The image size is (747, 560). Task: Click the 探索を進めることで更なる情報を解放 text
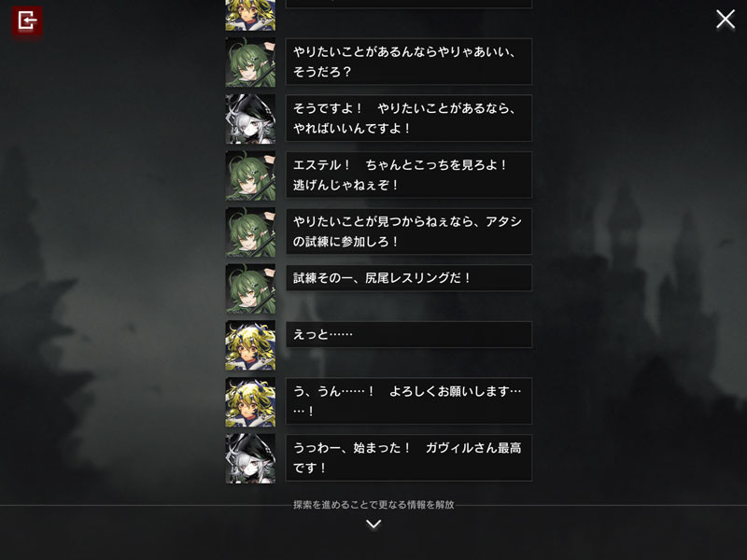pos(373,505)
